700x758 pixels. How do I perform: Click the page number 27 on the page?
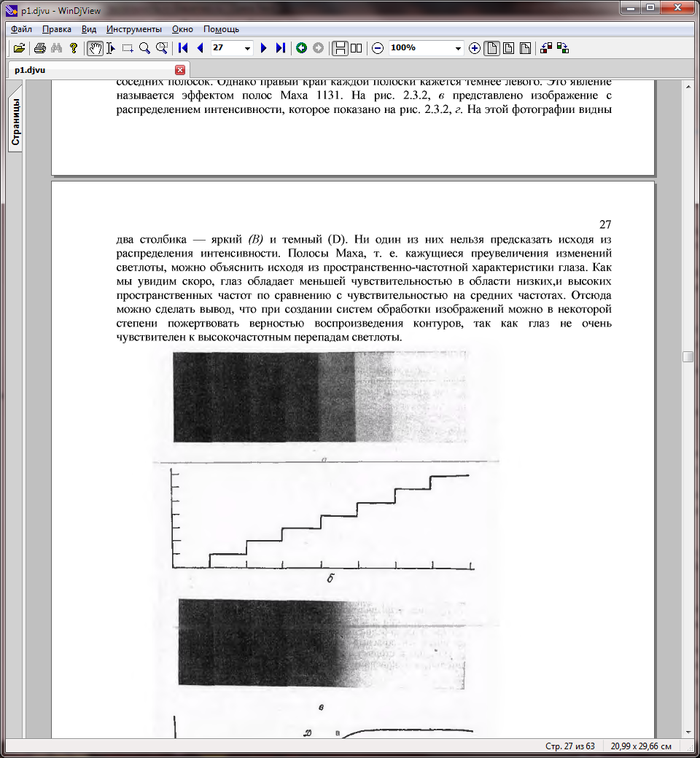click(605, 224)
